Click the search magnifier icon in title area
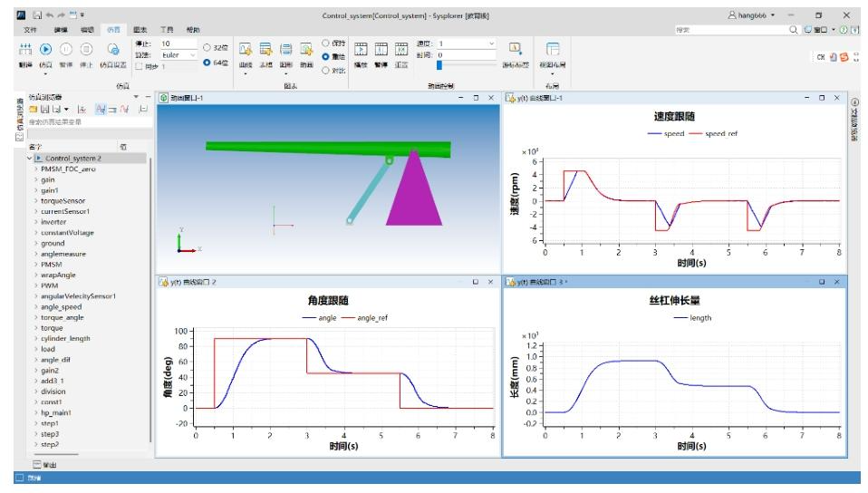The width and height of the screenshot is (868, 493). [794, 30]
